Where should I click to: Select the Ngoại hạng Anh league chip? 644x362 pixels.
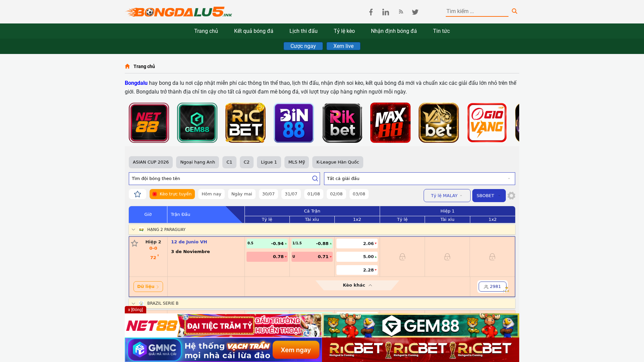tap(198, 162)
